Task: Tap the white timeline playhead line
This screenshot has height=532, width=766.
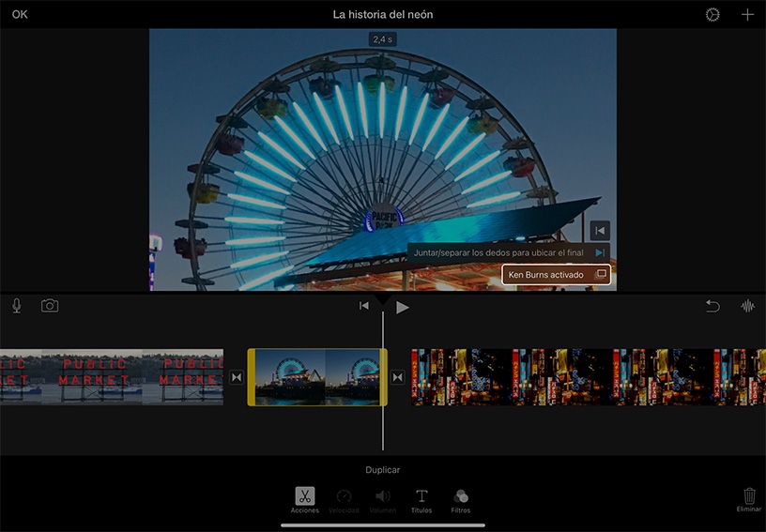Action: (x=382, y=381)
